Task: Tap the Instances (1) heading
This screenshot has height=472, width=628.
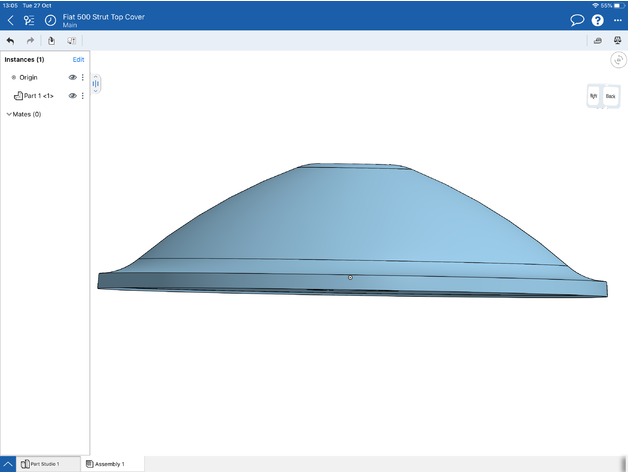Action: pos(24,59)
